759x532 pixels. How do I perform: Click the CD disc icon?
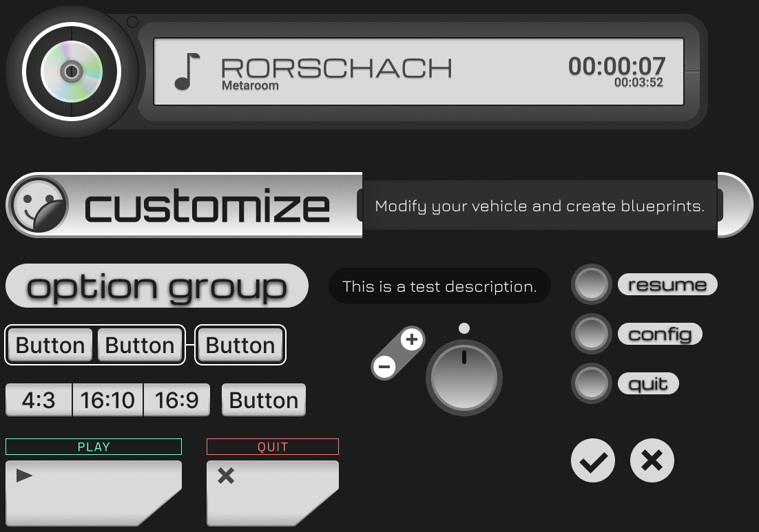coord(72,72)
